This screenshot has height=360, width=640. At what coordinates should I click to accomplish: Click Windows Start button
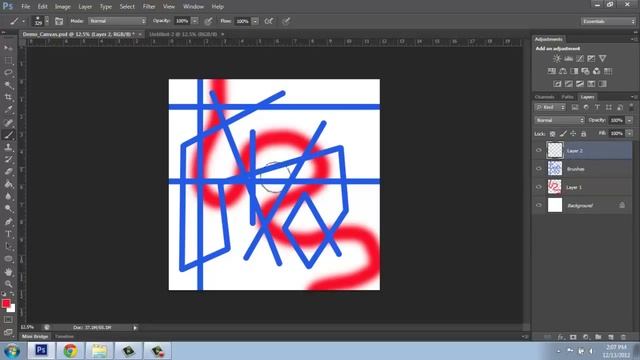click(x=12, y=351)
